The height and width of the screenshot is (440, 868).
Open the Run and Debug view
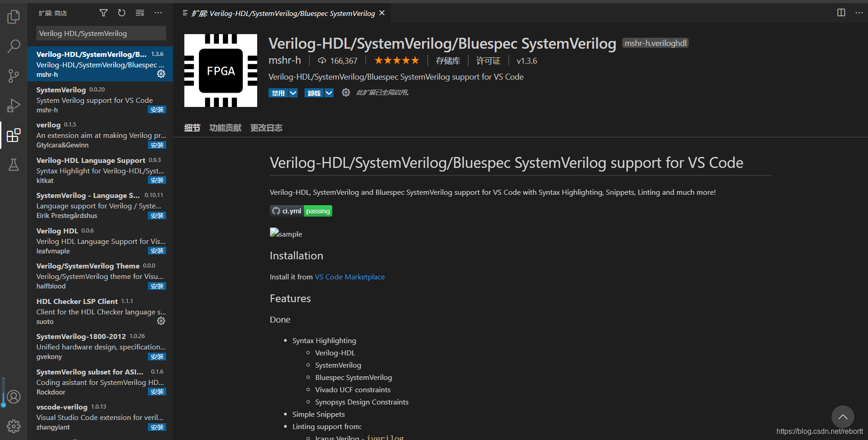[14, 105]
